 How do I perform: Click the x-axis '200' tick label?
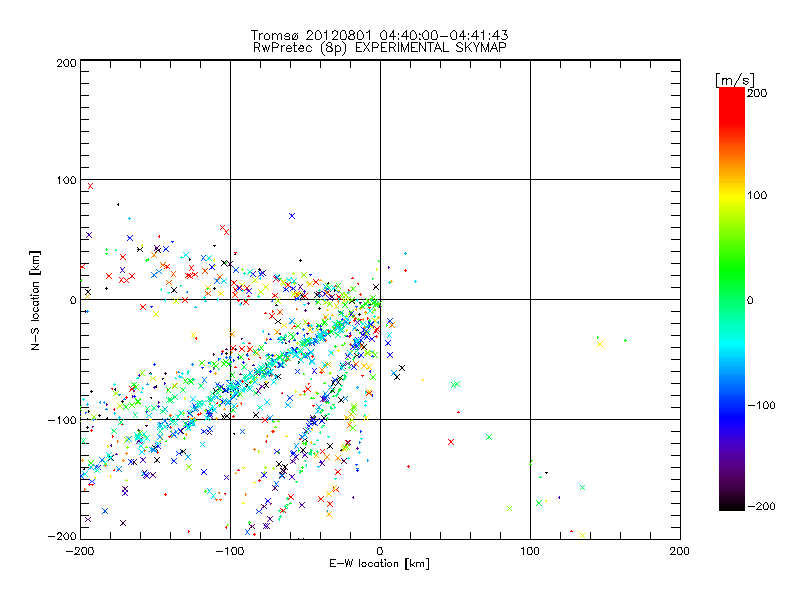pyautogui.click(x=680, y=551)
